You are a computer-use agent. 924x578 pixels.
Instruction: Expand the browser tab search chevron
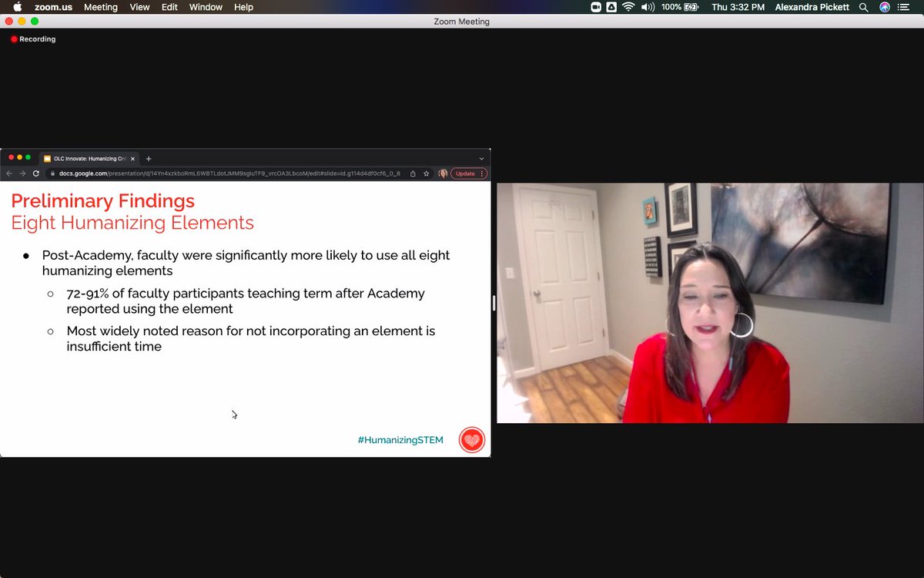click(481, 159)
